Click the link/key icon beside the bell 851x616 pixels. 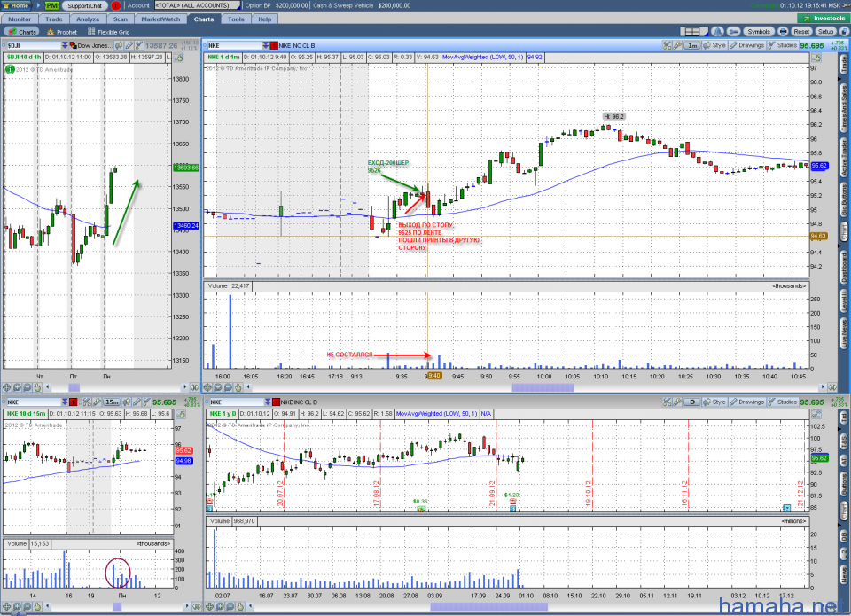(733, 32)
